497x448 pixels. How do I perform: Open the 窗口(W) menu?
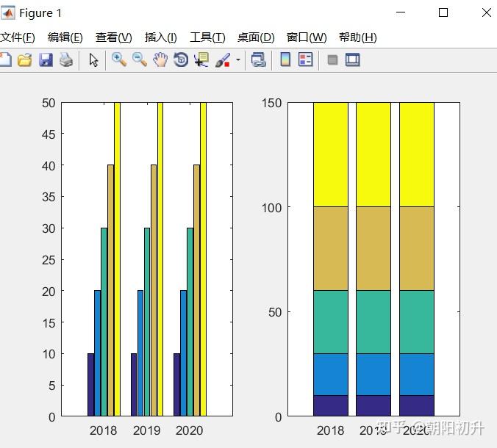click(x=307, y=37)
